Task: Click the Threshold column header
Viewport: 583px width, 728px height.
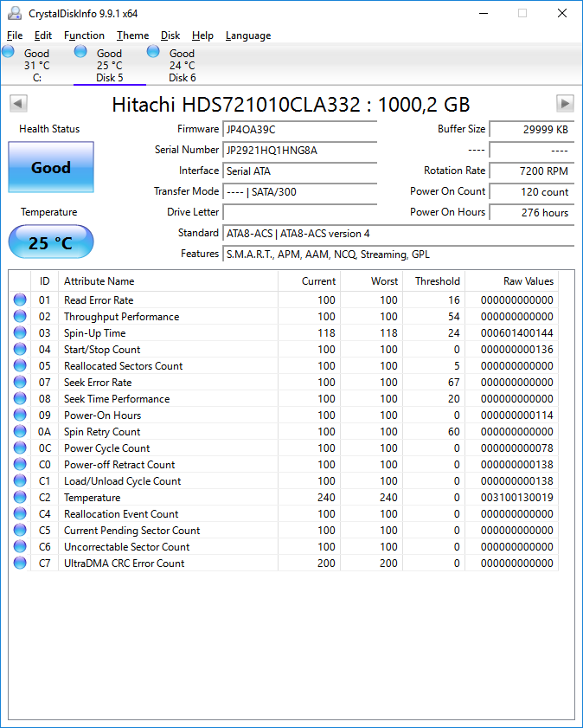Action: (433, 280)
